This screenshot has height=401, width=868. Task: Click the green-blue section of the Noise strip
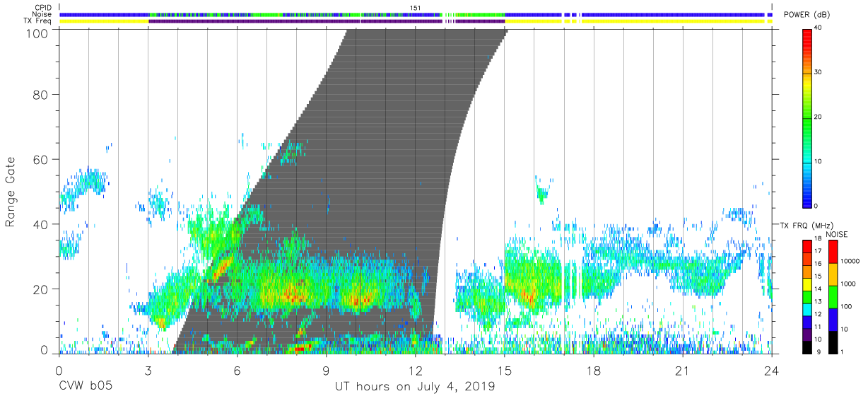(x=325, y=14)
